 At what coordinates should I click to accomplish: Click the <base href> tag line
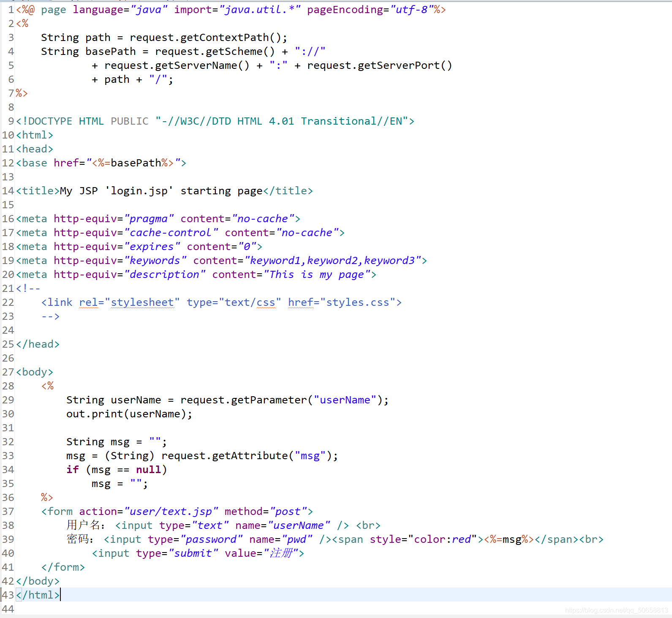pos(101,163)
